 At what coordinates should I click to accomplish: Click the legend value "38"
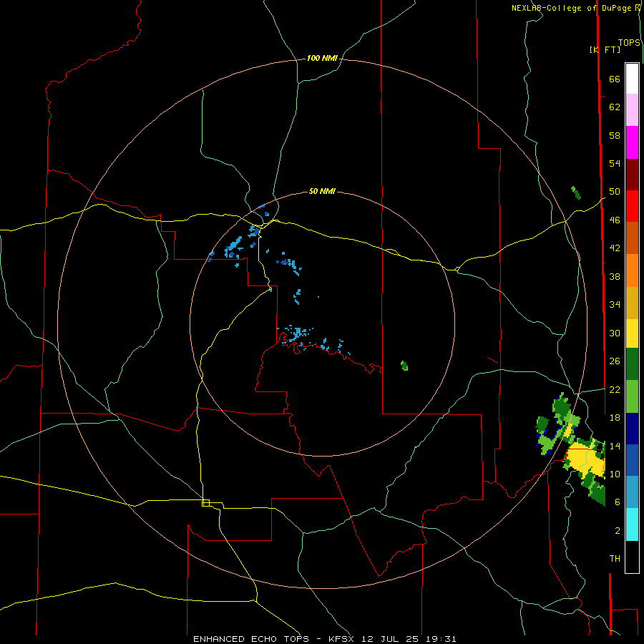[x=615, y=276]
